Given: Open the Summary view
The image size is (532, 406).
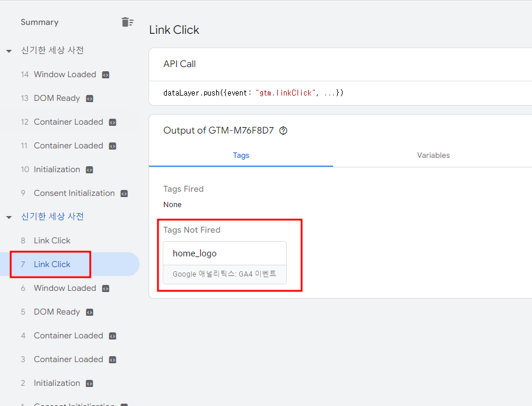Looking at the screenshot, I should coord(40,23).
